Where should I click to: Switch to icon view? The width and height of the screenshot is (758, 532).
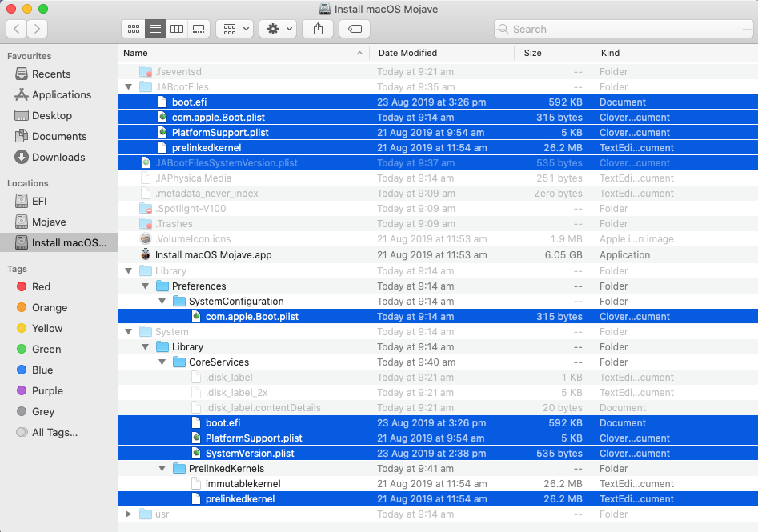pos(134,29)
